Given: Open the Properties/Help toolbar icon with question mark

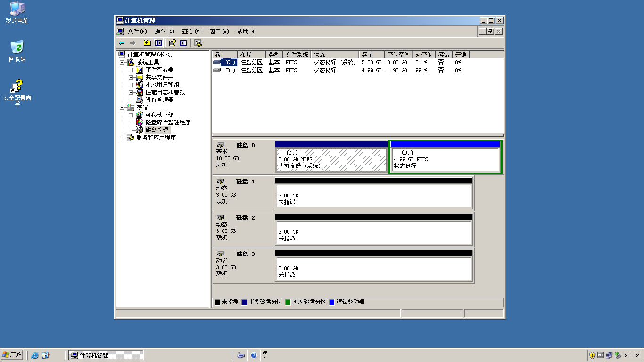Looking at the screenshot, I should pyautogui.click(x=172, y=43).
